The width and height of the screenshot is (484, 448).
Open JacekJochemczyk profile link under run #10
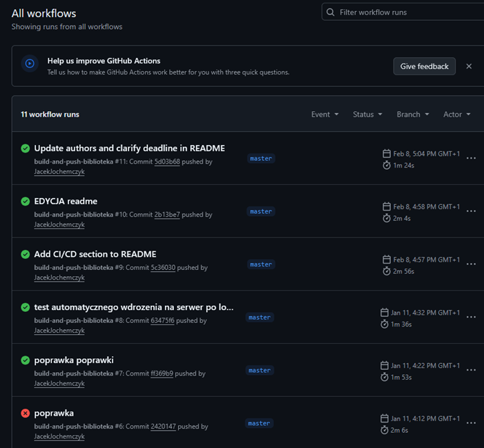[59, 224]
